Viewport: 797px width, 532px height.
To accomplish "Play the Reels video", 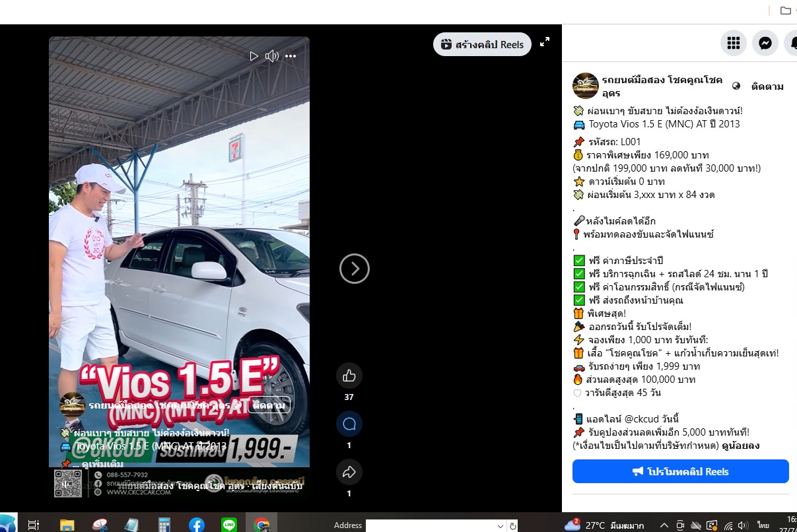I will [x=254, y=56].
